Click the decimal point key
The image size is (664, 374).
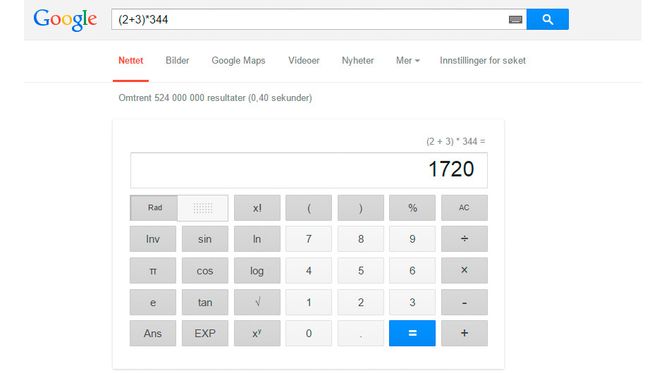361,333
